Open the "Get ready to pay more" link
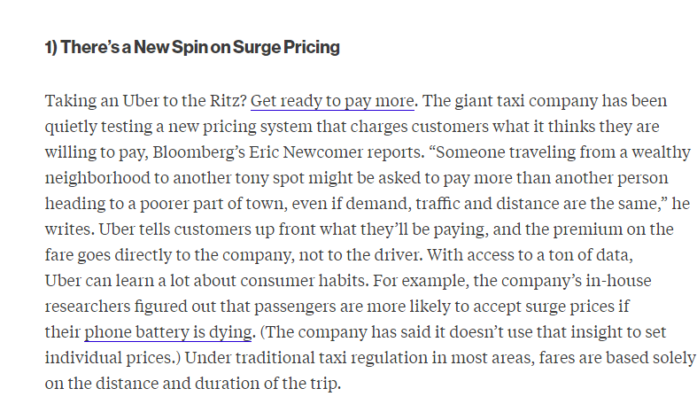Image resolution: width=697 pixels, height=412 pixels. [332, 102]
